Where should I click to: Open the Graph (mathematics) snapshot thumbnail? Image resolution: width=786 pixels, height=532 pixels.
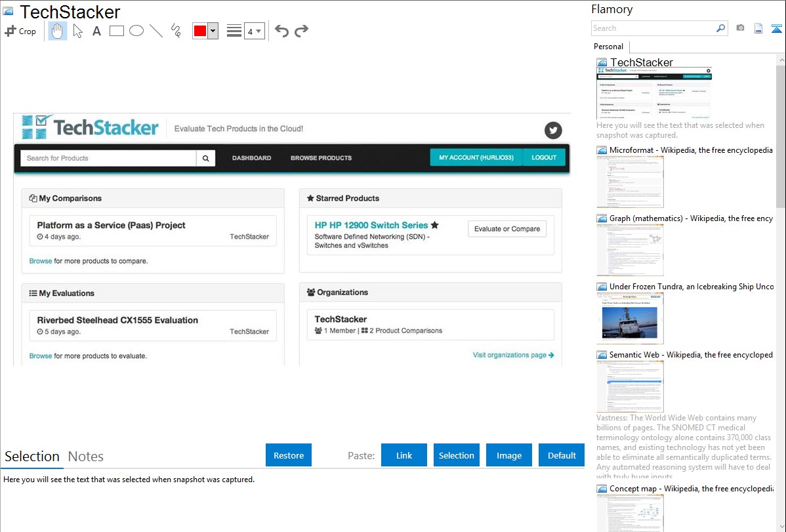(x=630, y=250)
